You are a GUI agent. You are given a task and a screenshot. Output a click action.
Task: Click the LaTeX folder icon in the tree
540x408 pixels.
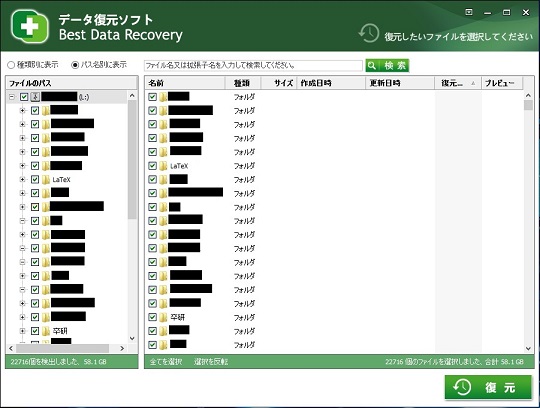[x=45, y=179]
